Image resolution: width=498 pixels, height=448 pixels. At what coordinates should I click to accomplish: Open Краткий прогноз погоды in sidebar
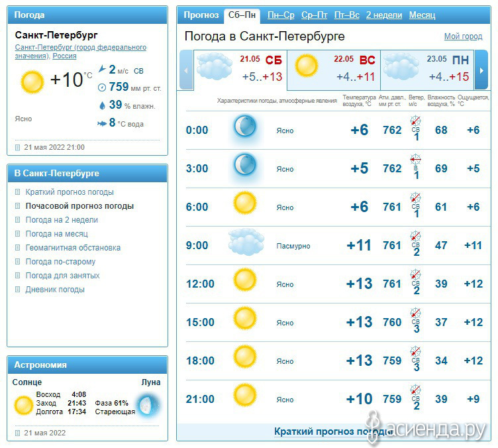coord(70,192)
